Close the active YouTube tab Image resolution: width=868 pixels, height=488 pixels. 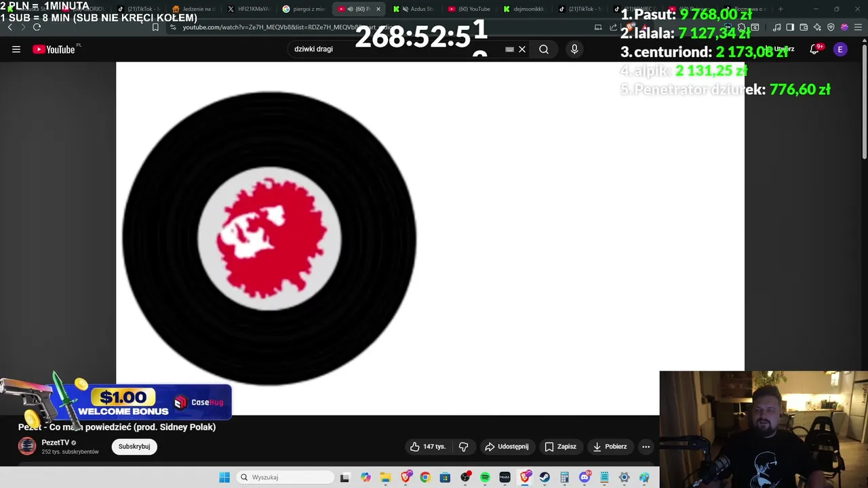click(378, 9)
